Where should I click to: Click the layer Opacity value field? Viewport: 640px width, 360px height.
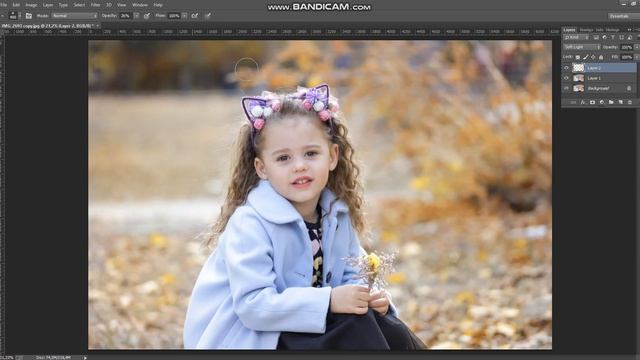point(626,47)
